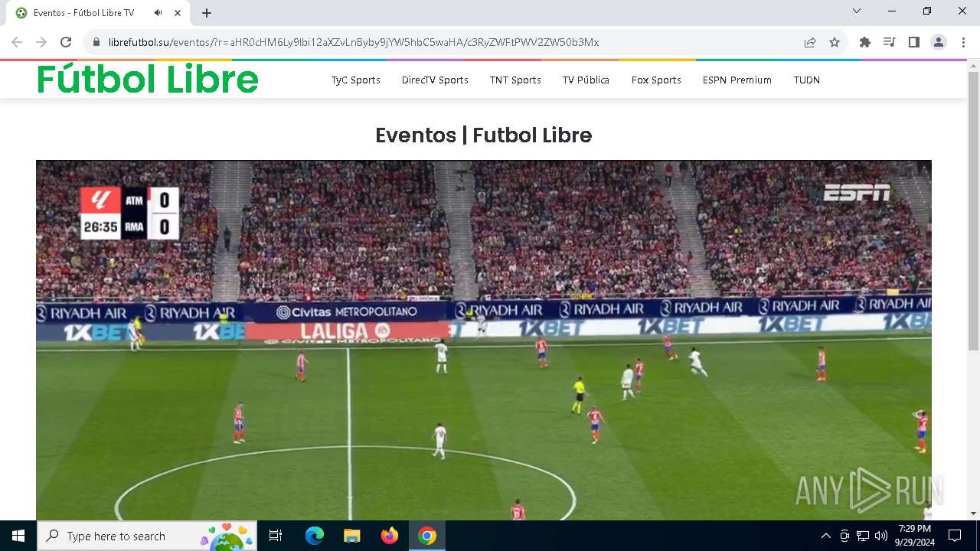Image resolution: width=980 pixels, height=551 pixels.
Task: Click the scrollbar down arrow
Action: point(974,514)
